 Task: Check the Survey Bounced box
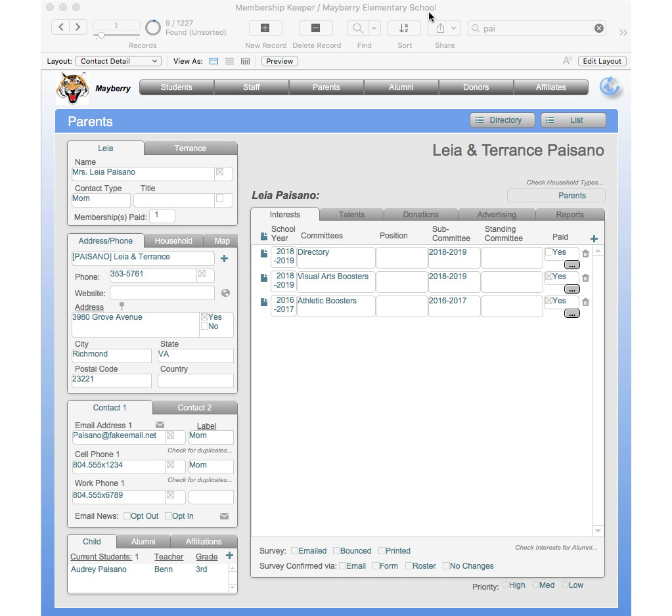point(336,551)
